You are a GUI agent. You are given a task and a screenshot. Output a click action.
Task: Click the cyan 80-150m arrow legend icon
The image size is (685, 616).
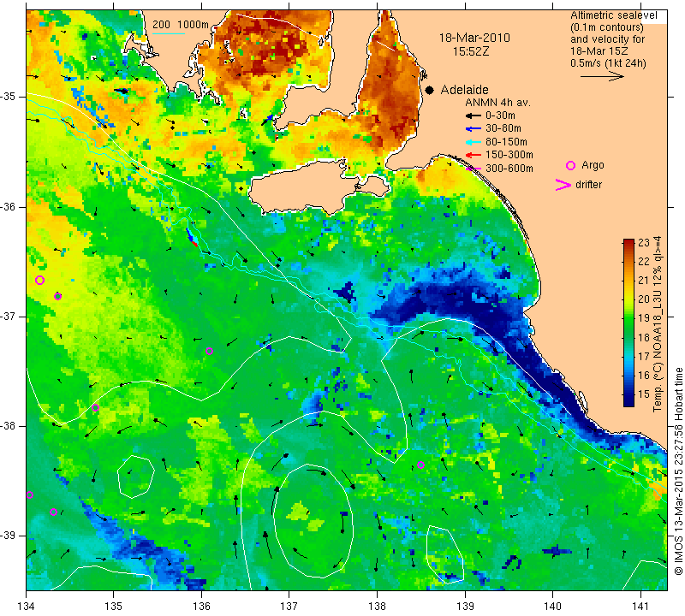(474, 142)
